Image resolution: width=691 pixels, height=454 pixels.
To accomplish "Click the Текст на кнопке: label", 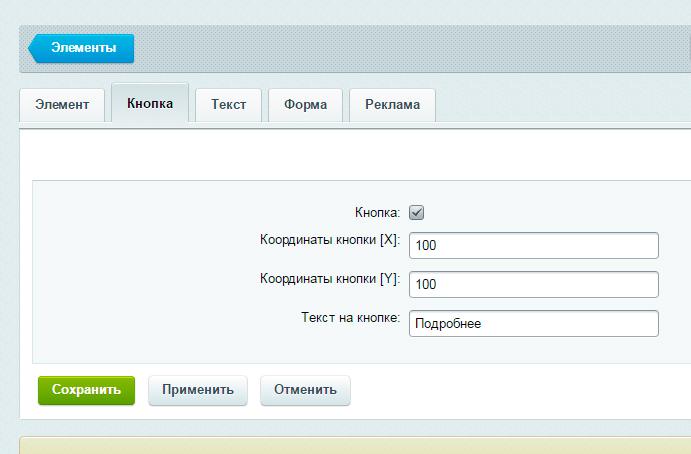I will click(350, 318).
